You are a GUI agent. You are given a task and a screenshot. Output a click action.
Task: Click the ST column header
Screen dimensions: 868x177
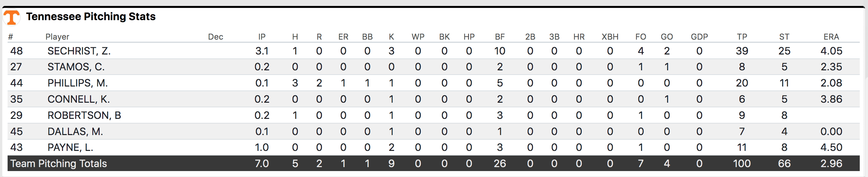pos(784,37)
